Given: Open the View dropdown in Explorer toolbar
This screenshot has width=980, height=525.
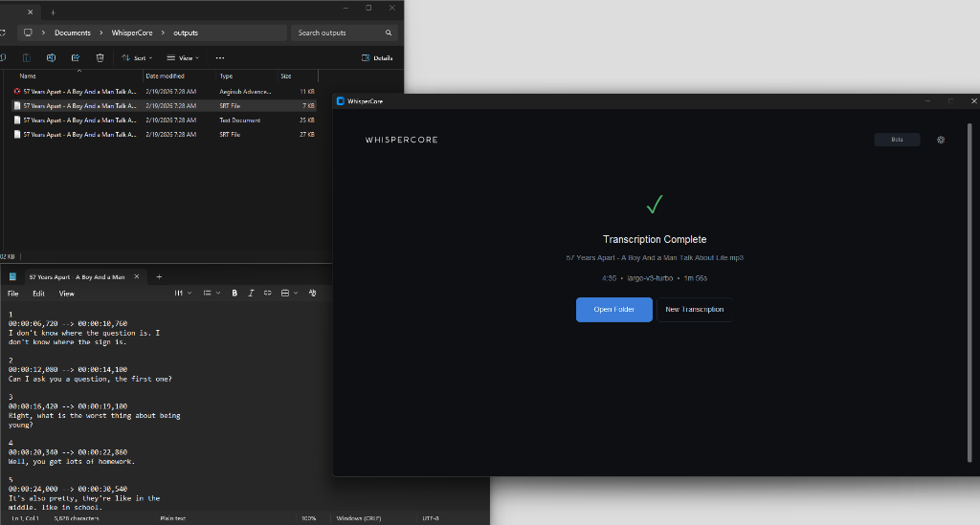Looking at the screenshot, I should tap(183, 57).
